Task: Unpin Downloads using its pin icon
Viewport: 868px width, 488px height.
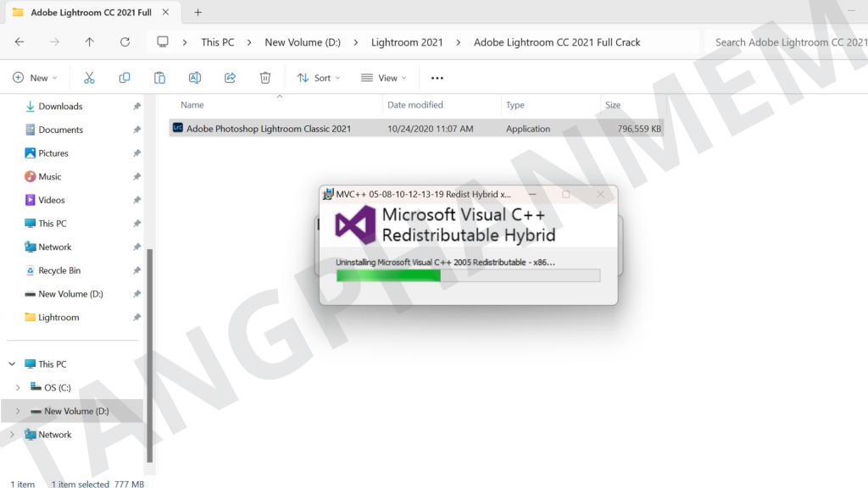Action: (x=136, y=107)
